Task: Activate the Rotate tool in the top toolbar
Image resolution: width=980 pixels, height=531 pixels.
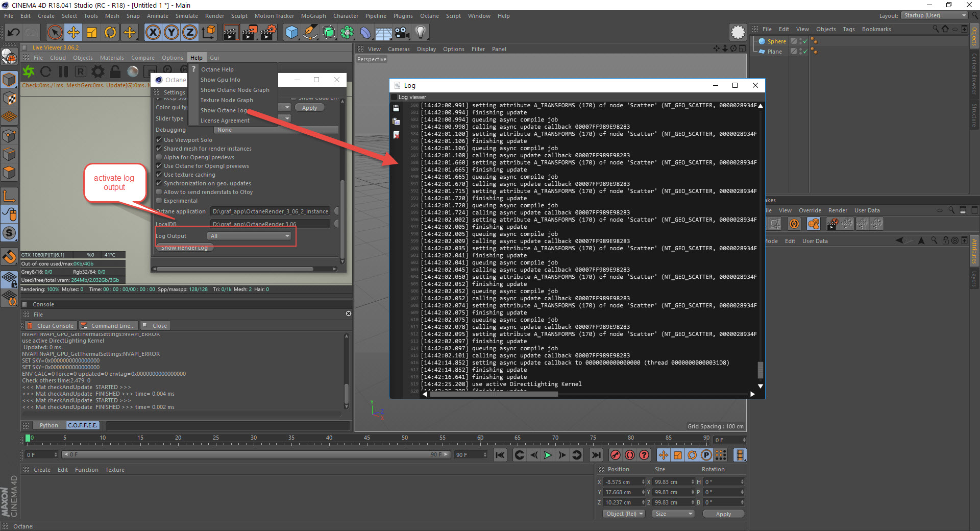Action: coord(110,32)
